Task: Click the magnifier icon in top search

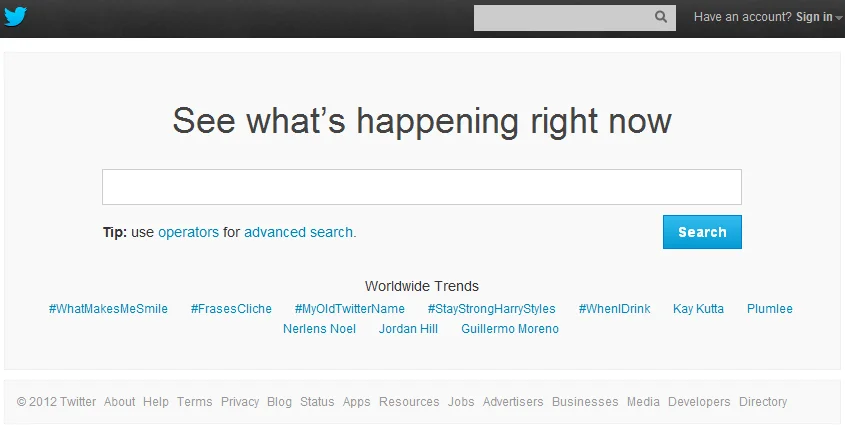Action: 661,17
